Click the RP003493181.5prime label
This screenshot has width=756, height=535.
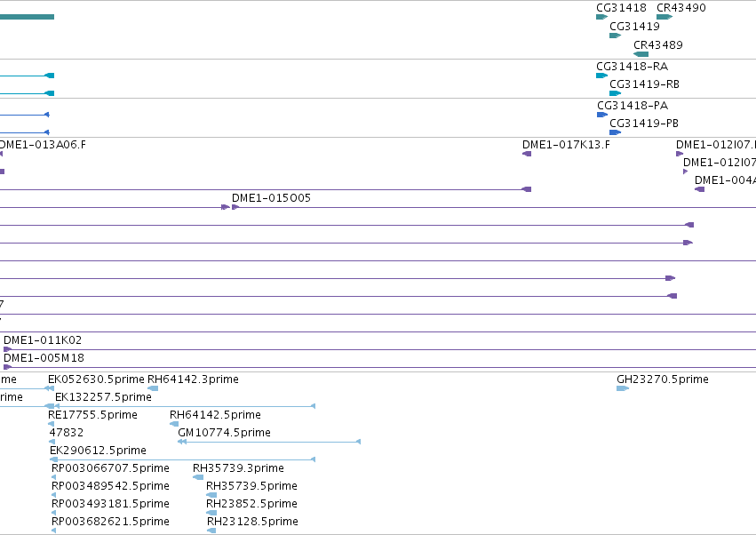point(110,504)
